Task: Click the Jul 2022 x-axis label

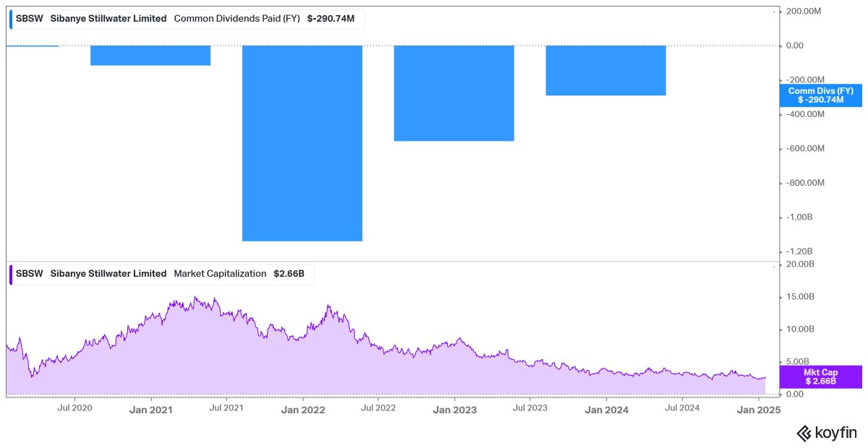Action: click(x=378, y=408)
